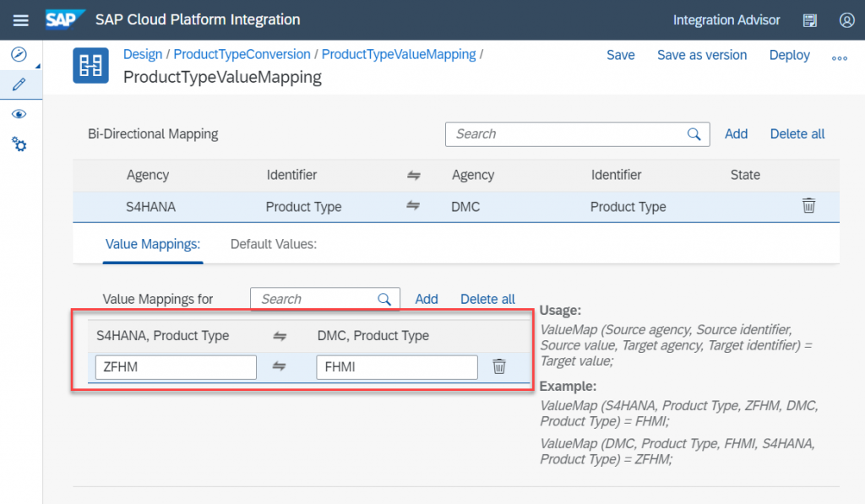Click the search magnifier in Value Mappings
This screenshot has width=865, height=504.
click(x=384, y=299)
